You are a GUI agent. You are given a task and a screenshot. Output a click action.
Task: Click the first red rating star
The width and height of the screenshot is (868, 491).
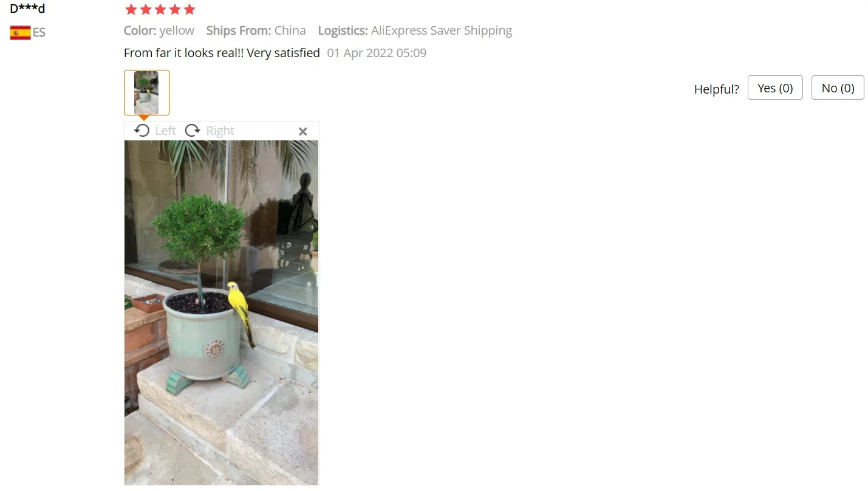(131, 9)
